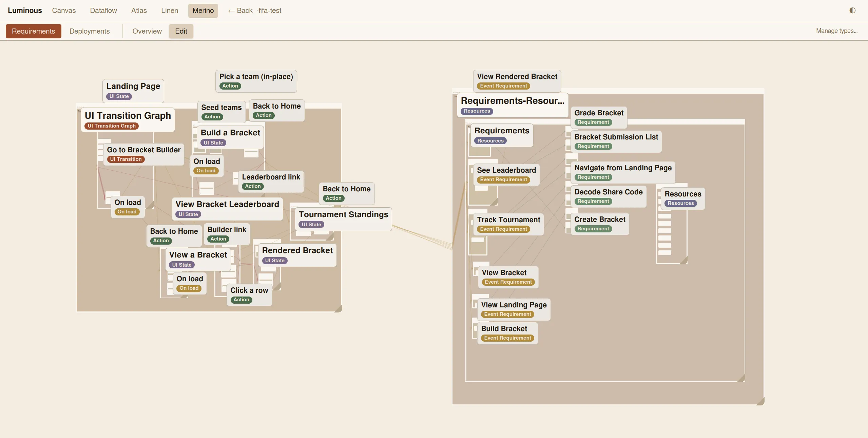This screenshot has height=438, width=868.
Task: Switch to the Dataflow tab
Action: 103,11
